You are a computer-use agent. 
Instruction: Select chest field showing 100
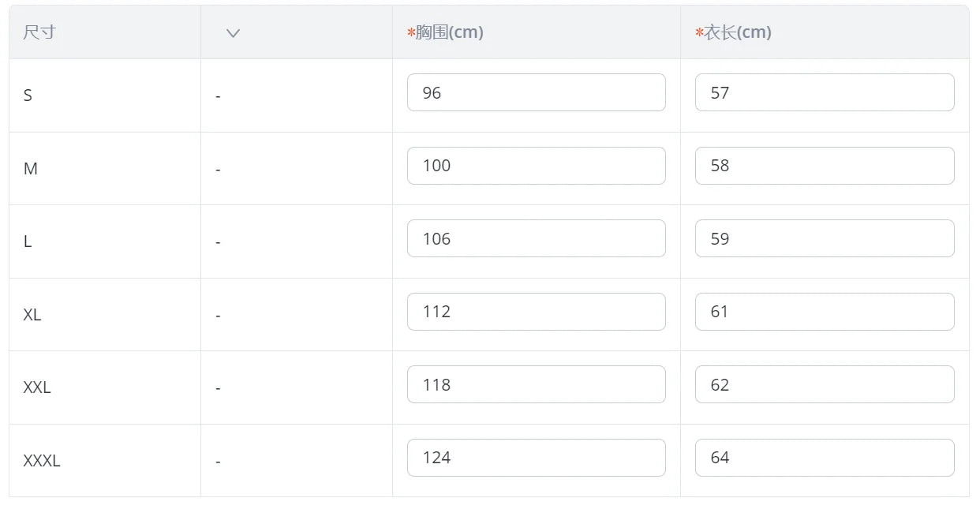click(x=536, y=166)
